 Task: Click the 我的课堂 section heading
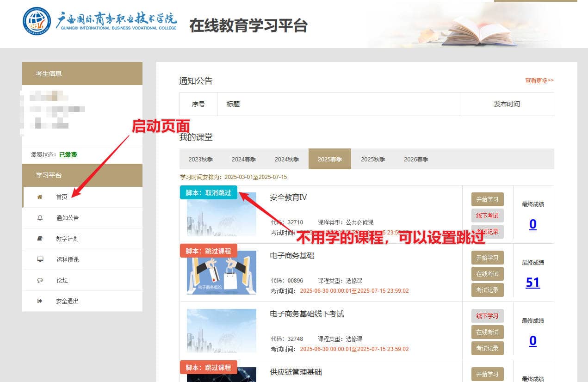[196, 137]
